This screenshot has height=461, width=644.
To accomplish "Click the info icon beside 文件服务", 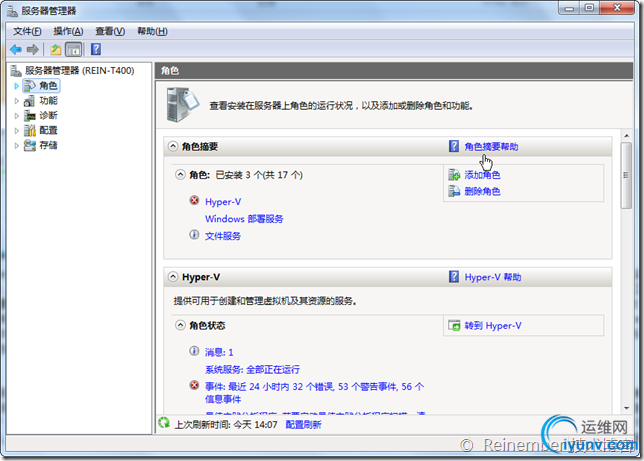I will point(194,235).
